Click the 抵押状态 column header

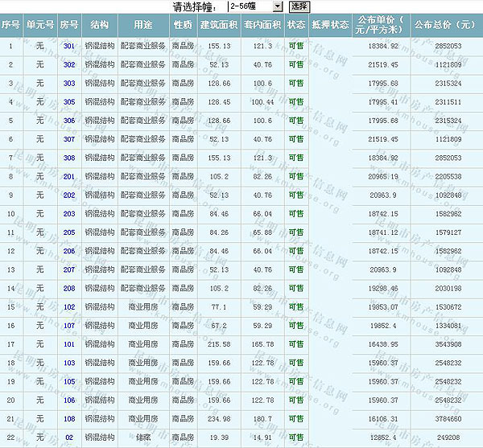click(x=329, y=25)
